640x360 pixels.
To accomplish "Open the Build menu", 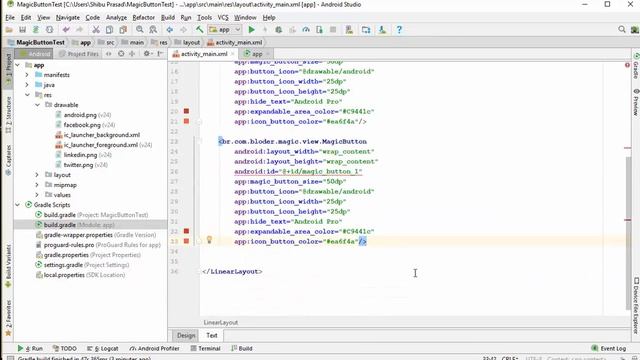I will coord(168,18).
